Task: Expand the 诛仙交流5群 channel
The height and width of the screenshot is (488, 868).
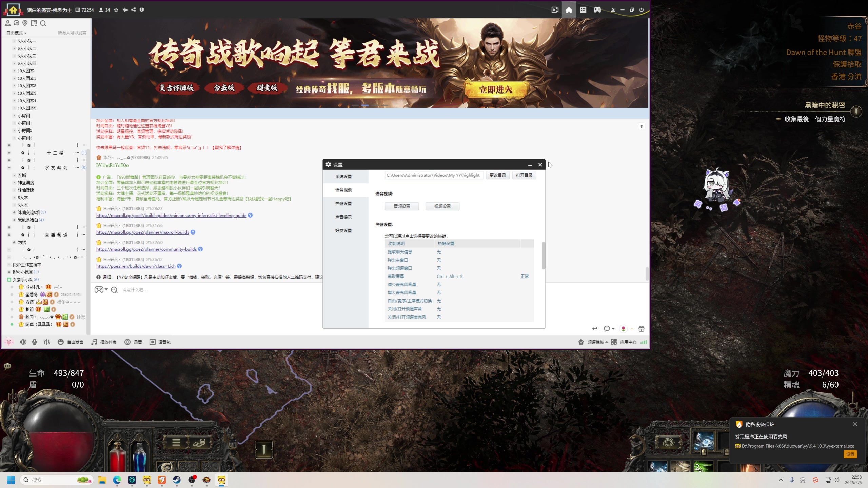Action: (x=14, y=212)
